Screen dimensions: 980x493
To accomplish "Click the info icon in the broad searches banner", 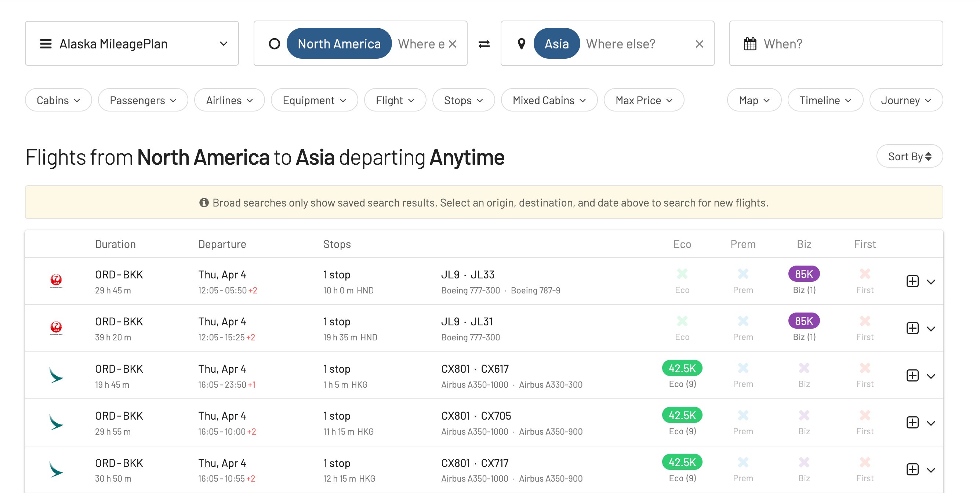I will pyautogui.click(x=204, y=202).
